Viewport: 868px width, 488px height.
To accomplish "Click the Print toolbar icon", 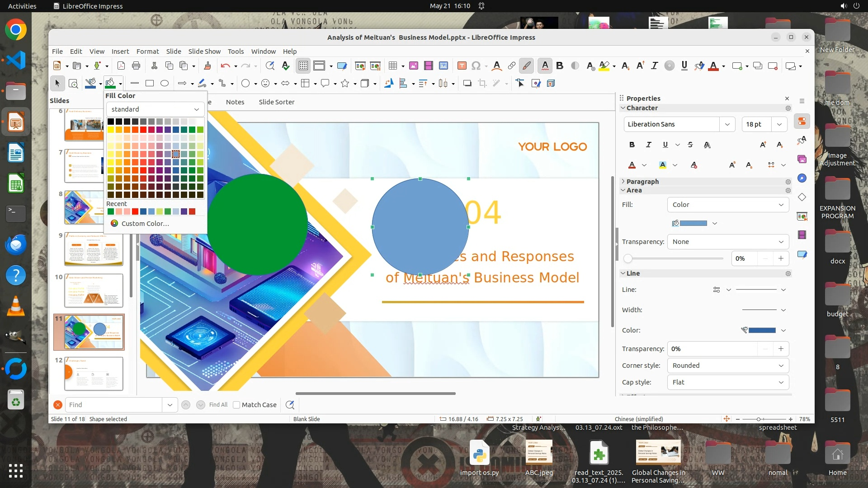I will pos(136,66).
